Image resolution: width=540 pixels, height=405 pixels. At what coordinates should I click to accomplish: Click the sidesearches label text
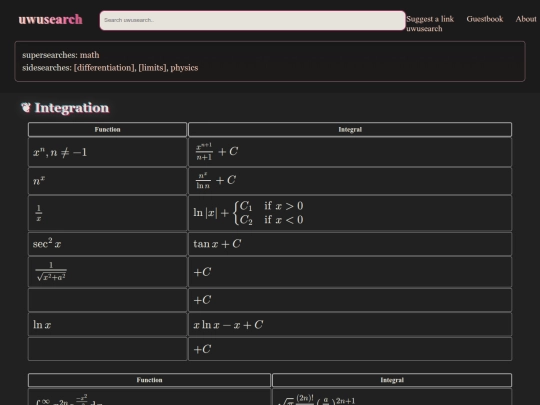coord(47,68)
